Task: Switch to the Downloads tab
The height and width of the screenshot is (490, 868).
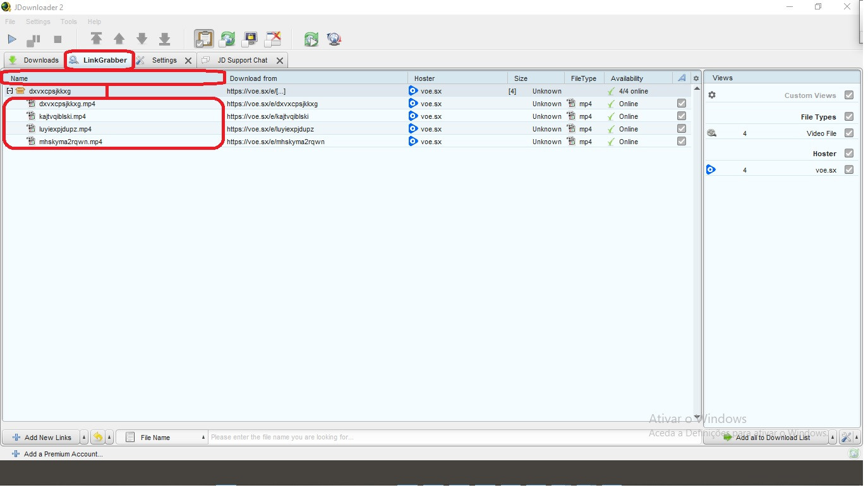Action: (x=33, y=60)
